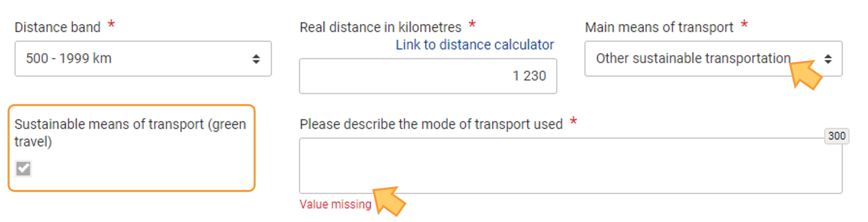Click the orange arrow beside Value missing
Viewport: 868px width, 222px height.
pyautogui.click(x=389, y=201)
